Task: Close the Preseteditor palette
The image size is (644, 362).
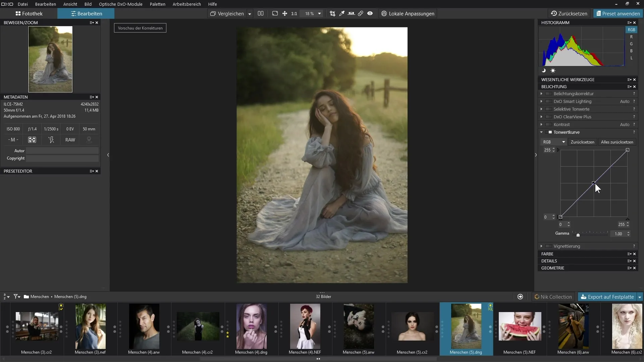Action: coord(97,171)
